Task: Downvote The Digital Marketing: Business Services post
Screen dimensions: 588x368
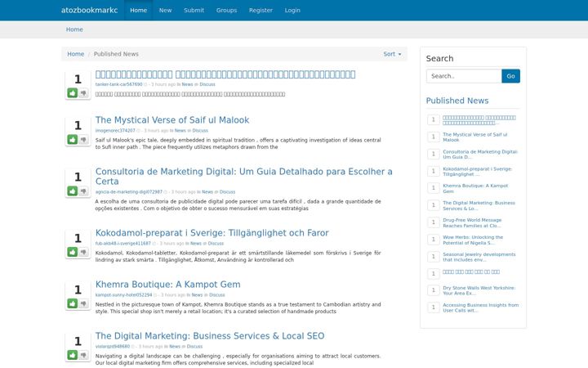Action: tap(83, 355)
